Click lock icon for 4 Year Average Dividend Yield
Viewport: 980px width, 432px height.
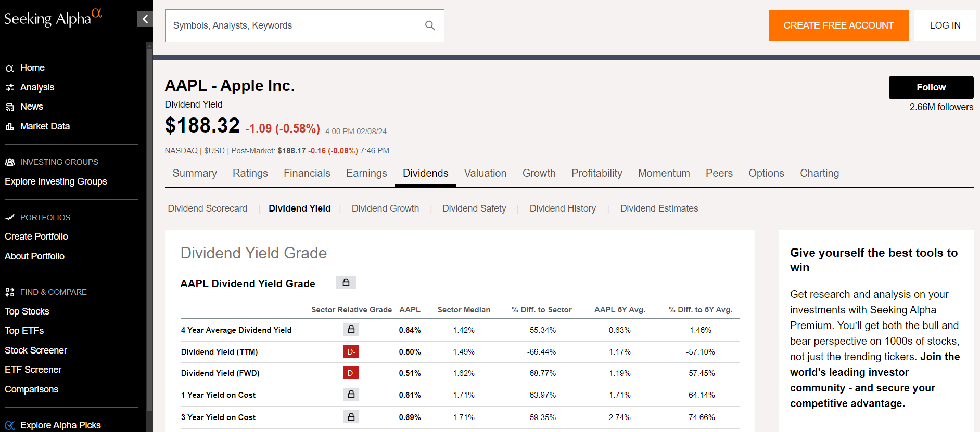click(x=351, y=330)
